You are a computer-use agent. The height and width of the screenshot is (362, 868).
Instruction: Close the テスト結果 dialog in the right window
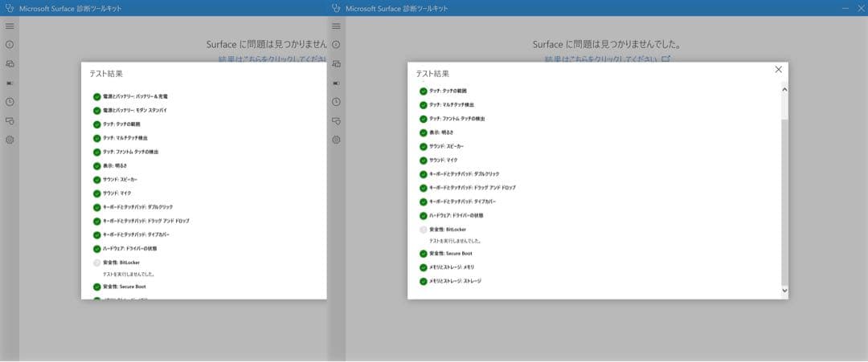pyautogui.click(x=778, y=70)
